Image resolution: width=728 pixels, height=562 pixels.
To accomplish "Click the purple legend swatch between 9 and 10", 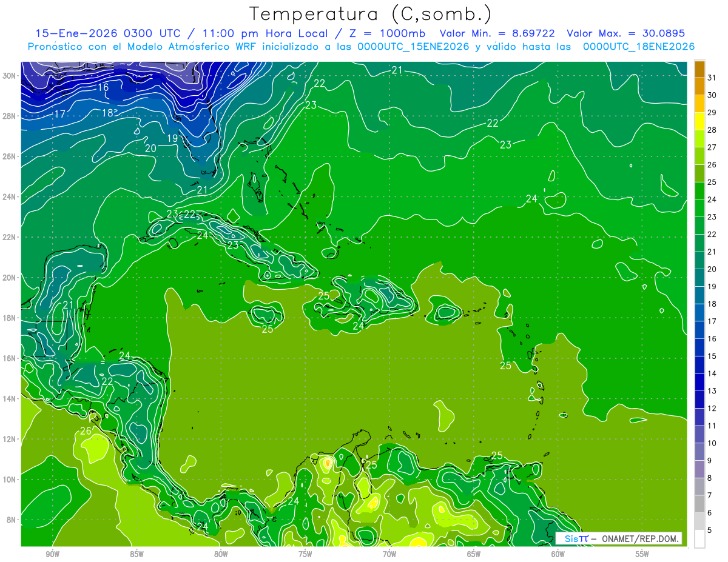I will point(699,452).
